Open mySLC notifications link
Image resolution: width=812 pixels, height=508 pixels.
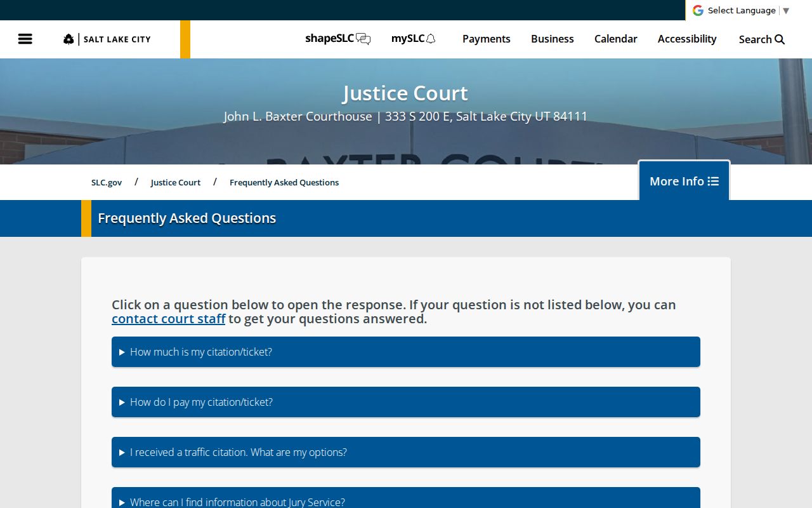point(414,39)
